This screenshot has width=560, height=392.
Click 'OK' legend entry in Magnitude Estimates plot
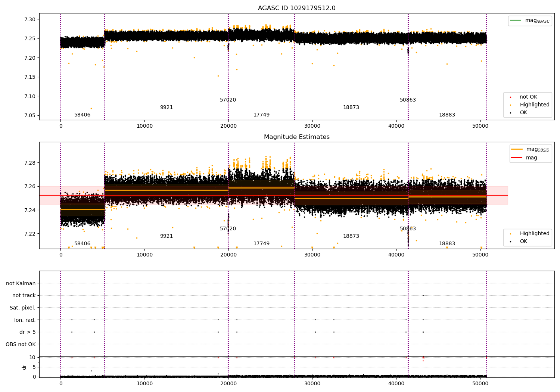click(523, 242)
